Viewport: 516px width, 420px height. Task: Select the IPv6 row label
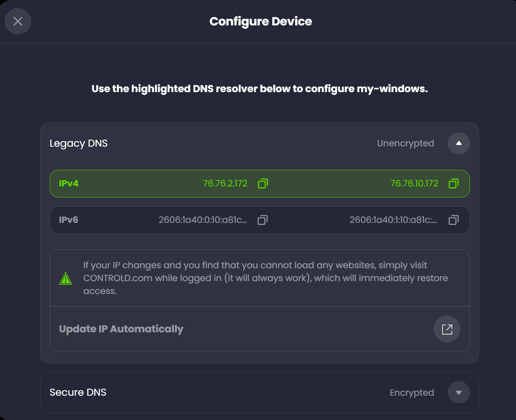coord(69,220)
